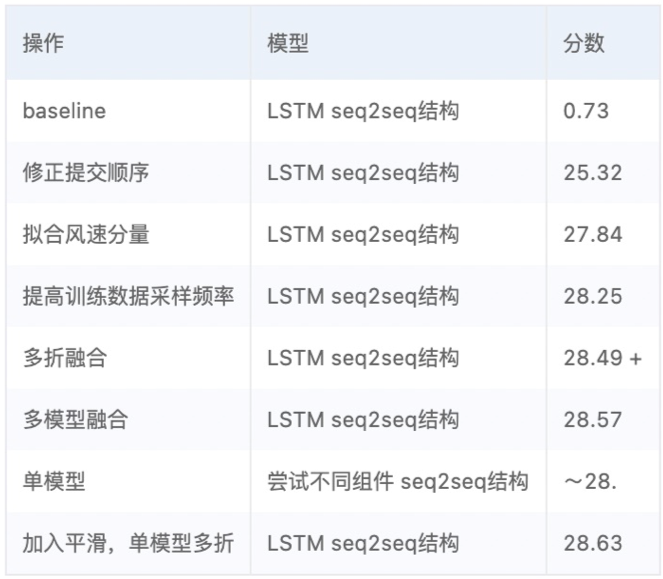Viewport: 663px width, 579px height.
Task: Select the 提高训练数据采样频率 cell
Action: (128, 296)
